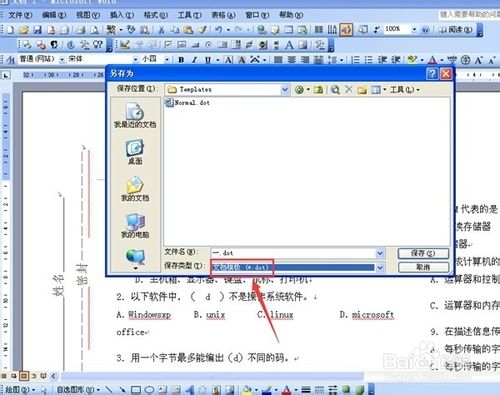Expand the 保存类型 file type dropdown arrow
This screenshot has width=500, height=395.
click(380, 267)
